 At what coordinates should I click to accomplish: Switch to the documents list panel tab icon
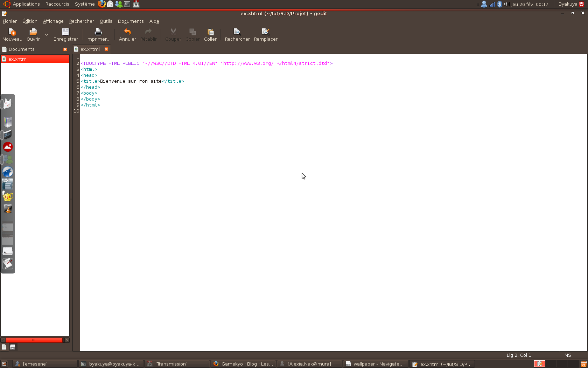coord(4,347)
